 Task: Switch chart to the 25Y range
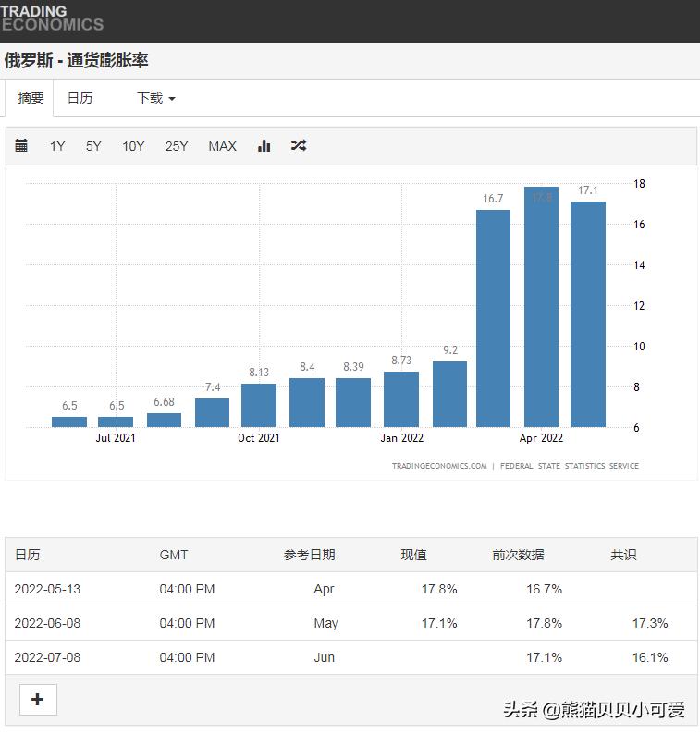[x=177, y=146]
